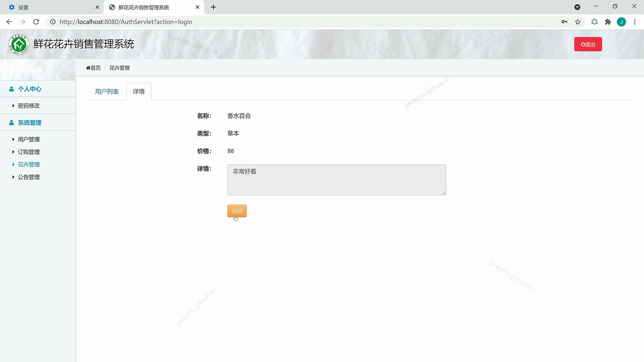This screenshot has width=644, height=362.
Task: Open the browser profile avatar J
Action: pyautogui.click(x=622, y=22)
